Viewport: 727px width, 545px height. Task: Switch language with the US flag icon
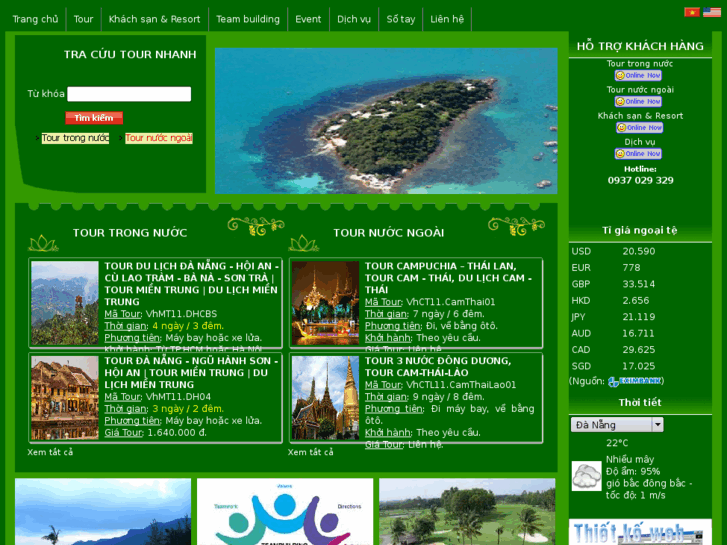point(712,12)
